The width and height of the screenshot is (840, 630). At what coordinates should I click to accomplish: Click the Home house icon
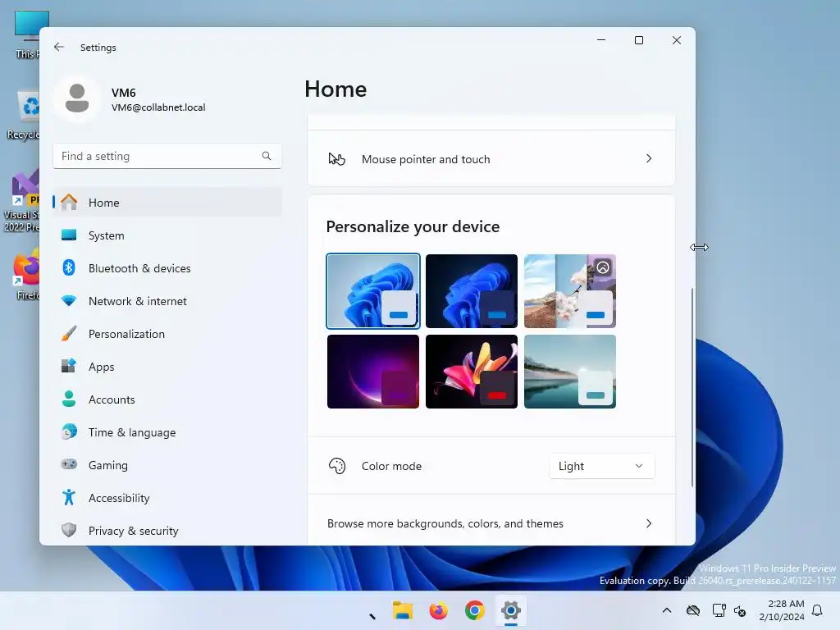(x=69, y=203)
